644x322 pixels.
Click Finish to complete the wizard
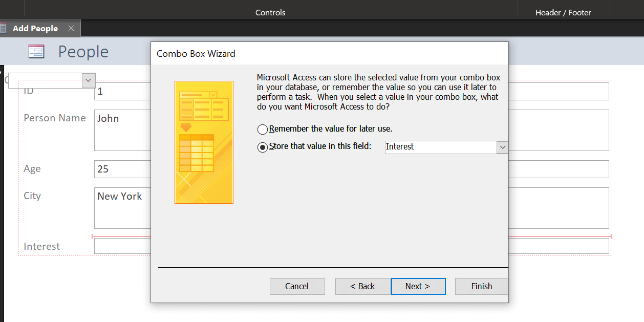pos(481,286)
